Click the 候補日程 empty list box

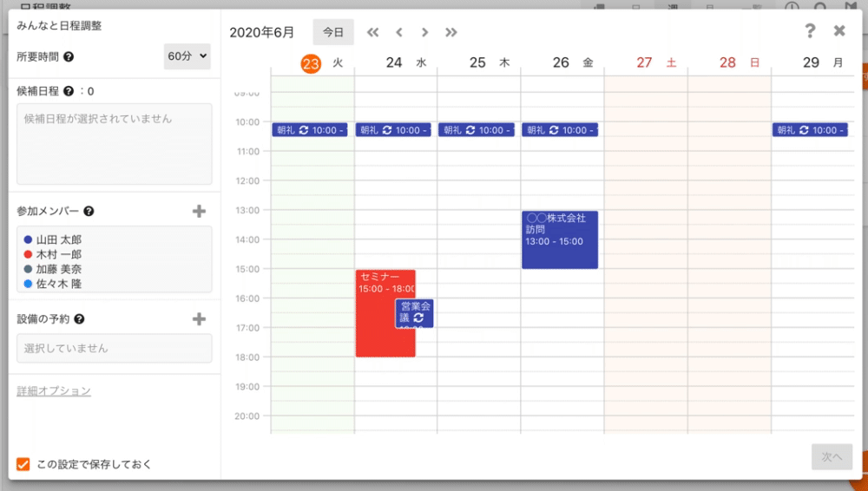click(x=114, y=144)
